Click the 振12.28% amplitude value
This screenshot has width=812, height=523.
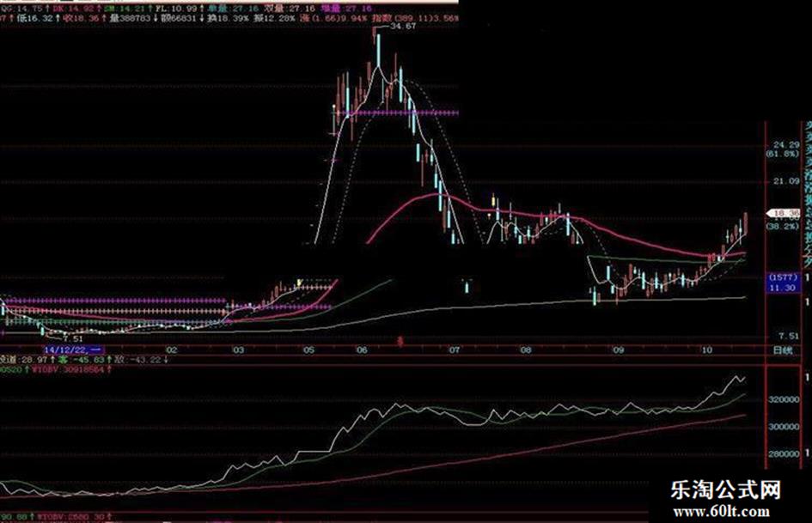[274, 18]
